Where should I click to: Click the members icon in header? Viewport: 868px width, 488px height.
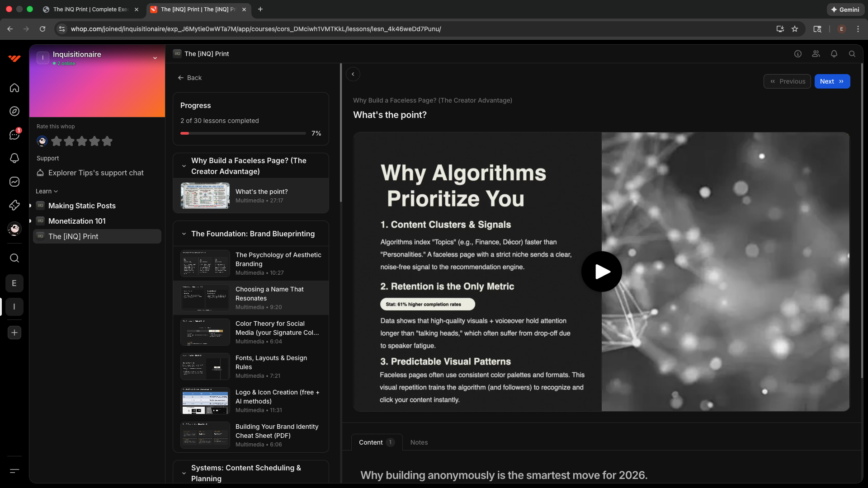[x=816, y=54]
